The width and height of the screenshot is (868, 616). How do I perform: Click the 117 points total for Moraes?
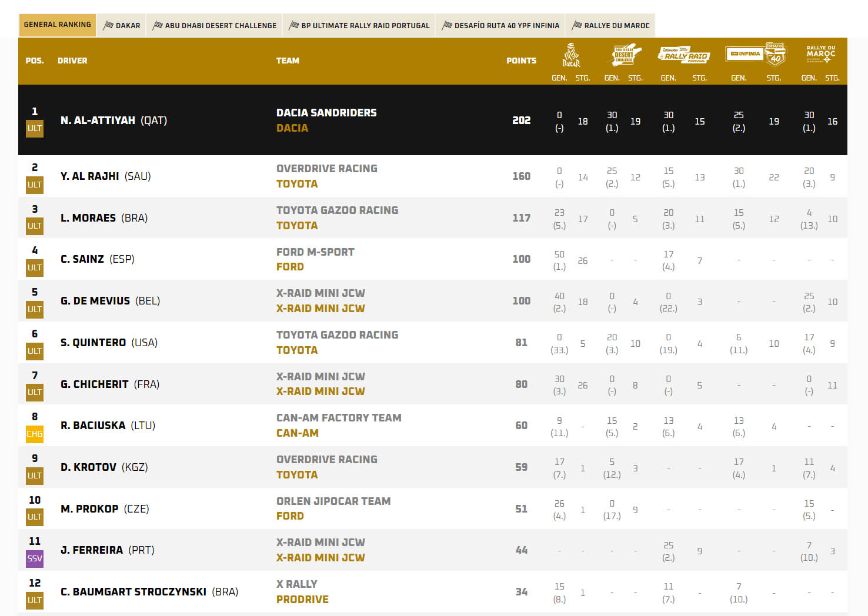point(521,218)
